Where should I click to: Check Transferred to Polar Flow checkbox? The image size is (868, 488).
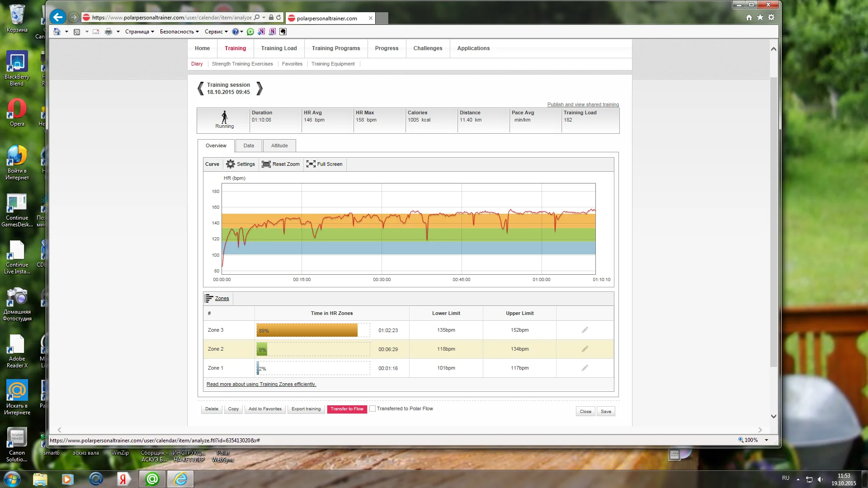(x=373, y=408)
